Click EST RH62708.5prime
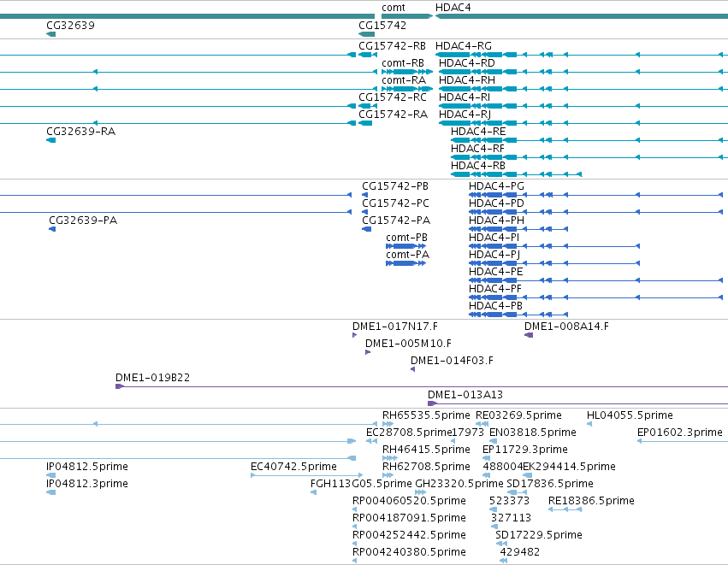Viewport: 728px width, 565px height. tap(426, 467)
